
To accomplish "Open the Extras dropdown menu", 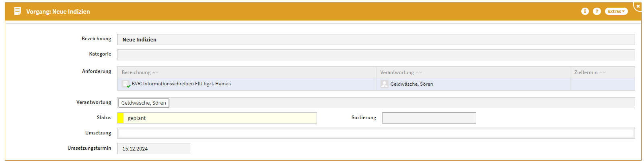I will (616, 11).
